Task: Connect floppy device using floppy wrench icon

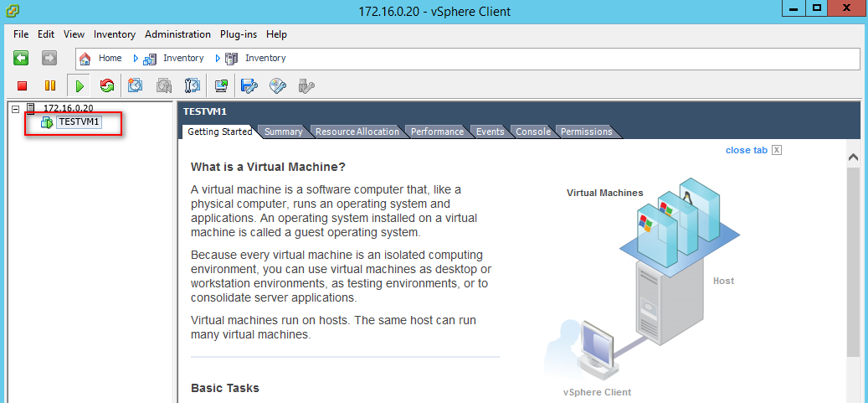Action: 249,85
